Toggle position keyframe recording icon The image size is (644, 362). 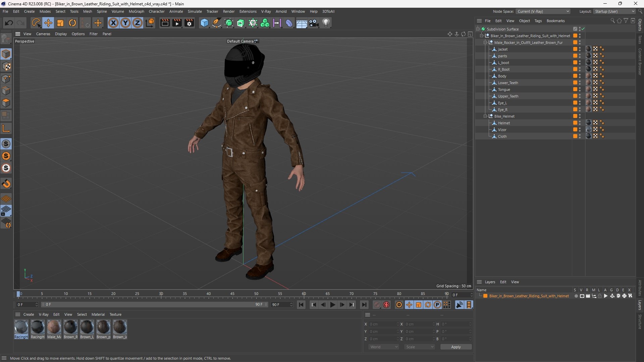click(x=409, y=305)
